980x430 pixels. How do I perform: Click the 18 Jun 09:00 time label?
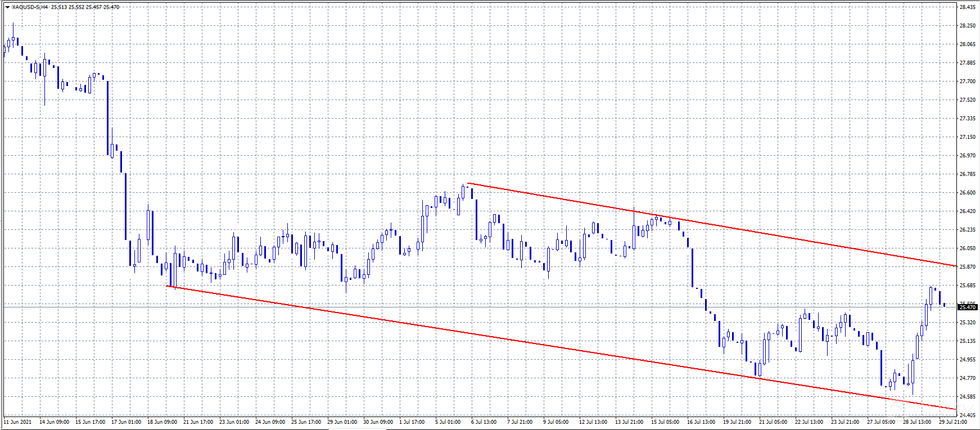tap(162, 422)
